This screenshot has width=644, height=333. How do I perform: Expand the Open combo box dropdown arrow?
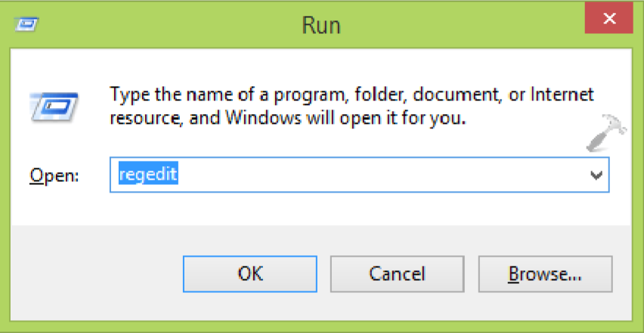point(596,175)
